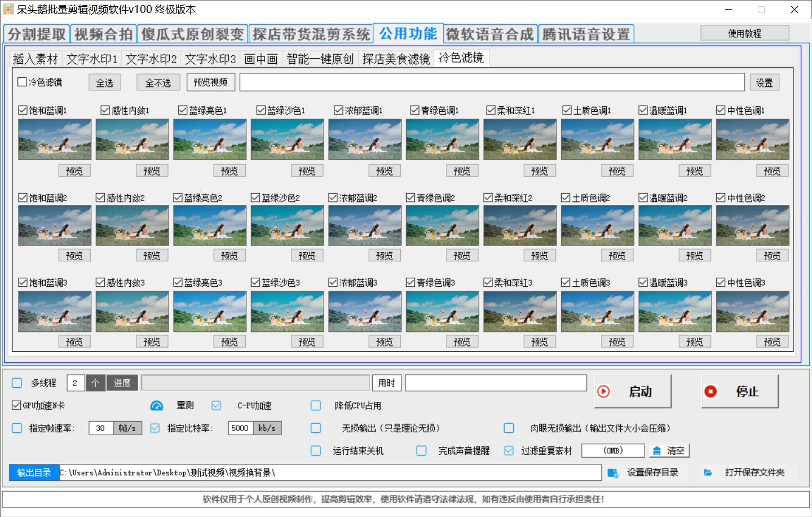The image size is (812, 517).
Task: Click 预览 under 饱和蓝调1
Action: pos(74,170)
